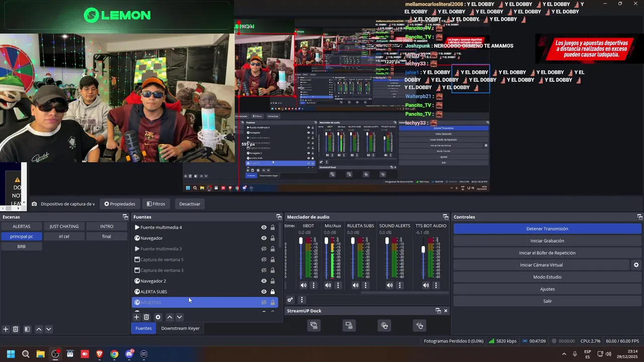Screen dimensions: 644x362
Task: Open advanced audio properties gears icon
Action: (290, 300)
